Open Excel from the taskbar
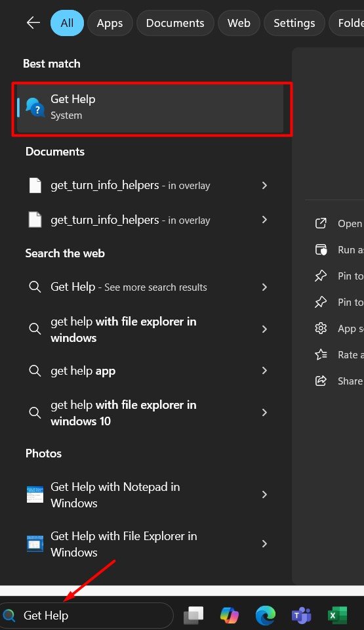The image size is (364, 630). coord(337,615)
